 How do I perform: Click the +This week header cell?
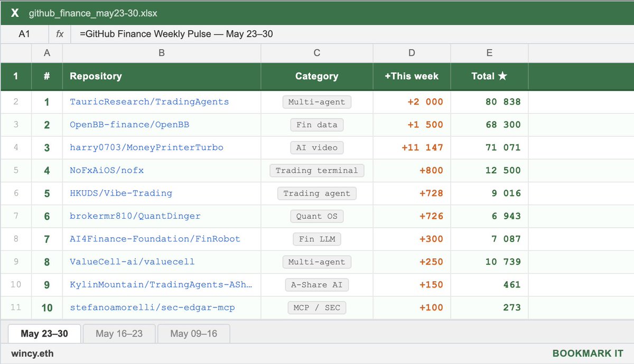click(x=412, y=76)
